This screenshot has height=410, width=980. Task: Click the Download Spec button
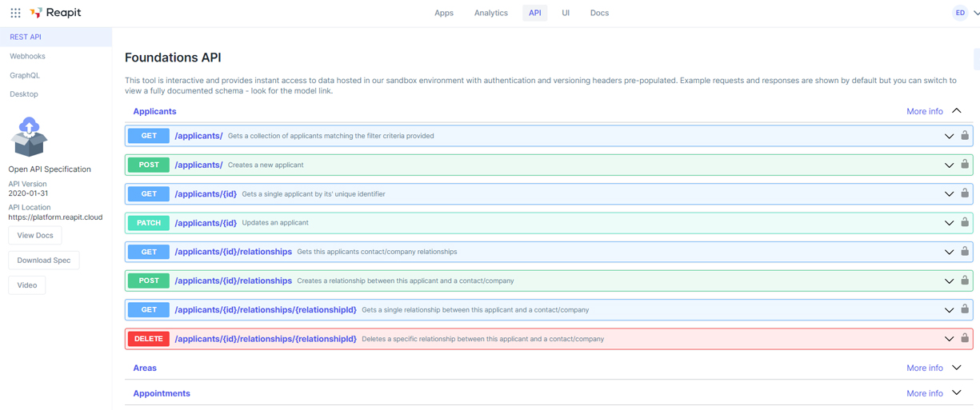pos(44,260)
